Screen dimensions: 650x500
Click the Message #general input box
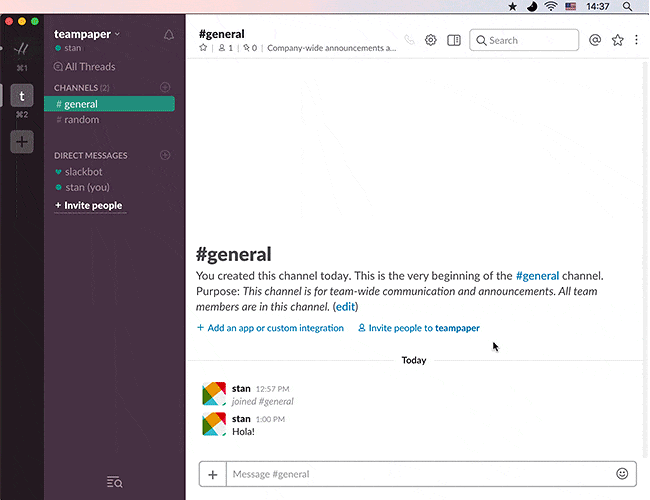point(420,474)
